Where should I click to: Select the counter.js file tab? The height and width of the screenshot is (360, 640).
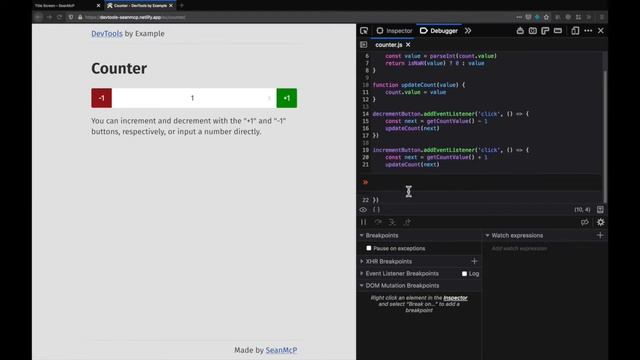389,45
